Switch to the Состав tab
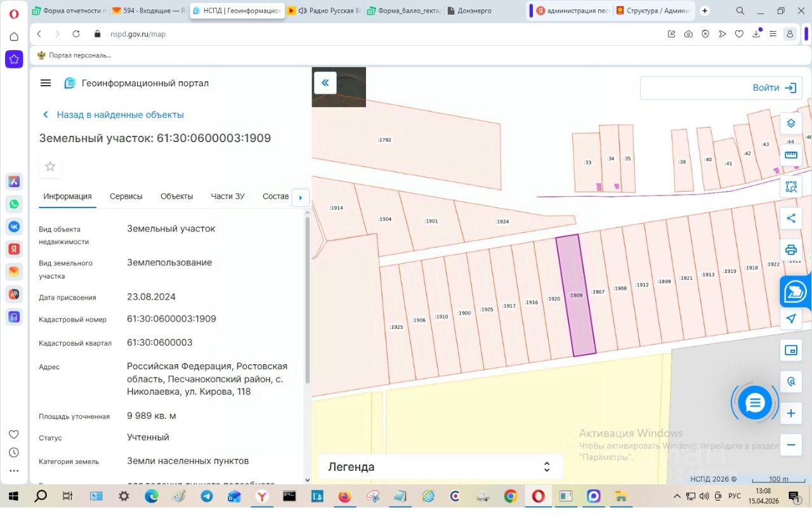The width and height of the screenshot is (812, 526). tap(276, 197)
